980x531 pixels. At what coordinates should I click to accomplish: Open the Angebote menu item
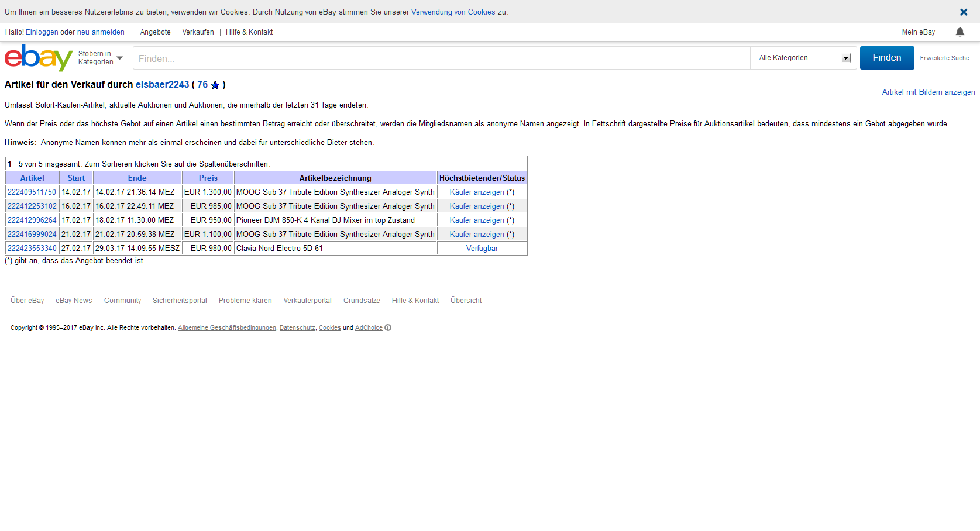(155, 32)
